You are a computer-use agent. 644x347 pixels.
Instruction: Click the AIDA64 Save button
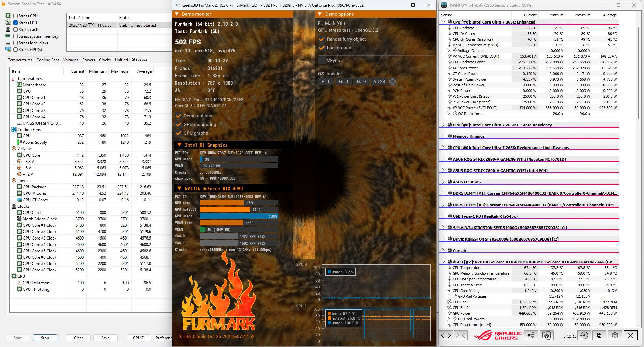105,338
